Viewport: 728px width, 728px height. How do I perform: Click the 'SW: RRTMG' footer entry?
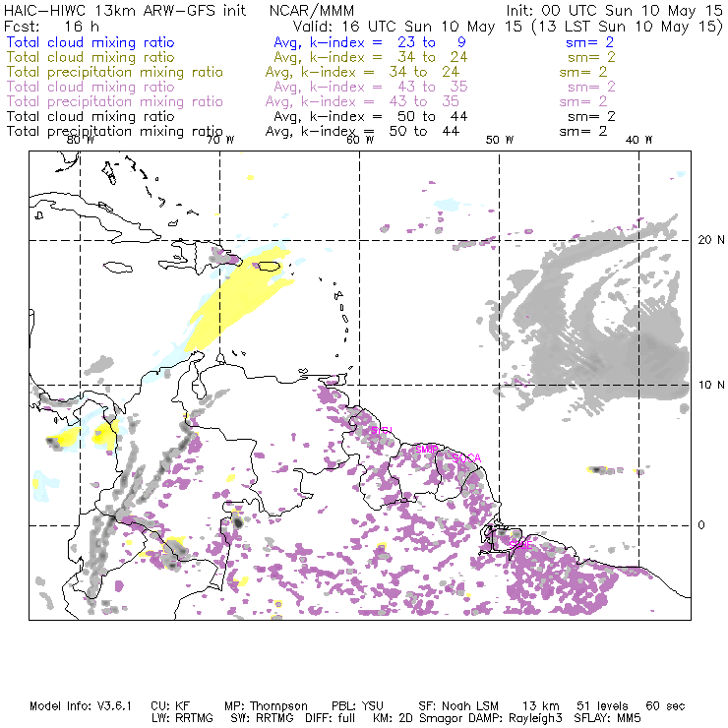pyautogui.click(x=262, y=718)
